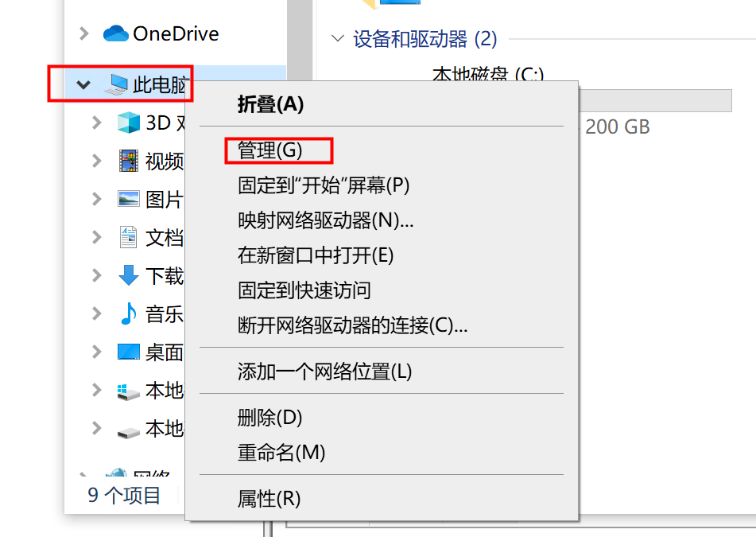The height and width of the screenshot is (537, 756).
Task: Click the 文档 documents icon
Action: coord(128,237)
